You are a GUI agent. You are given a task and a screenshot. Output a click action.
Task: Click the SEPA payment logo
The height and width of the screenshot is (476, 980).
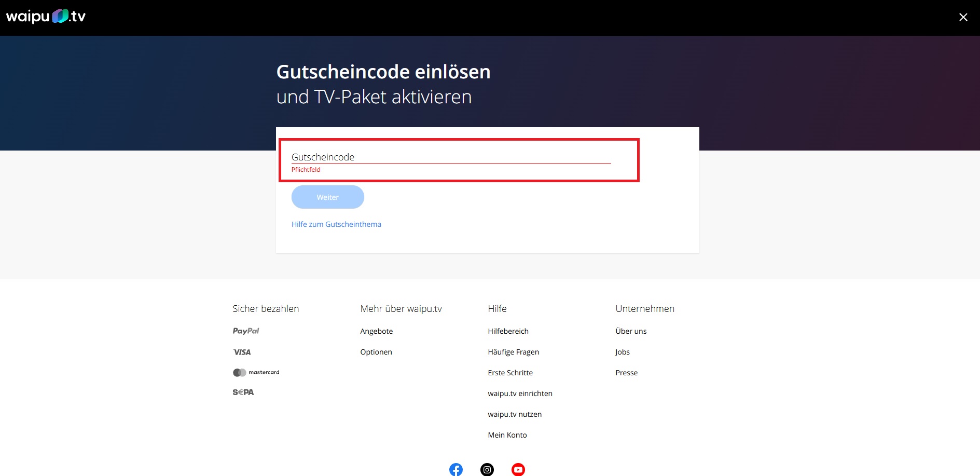pos(243,392)
